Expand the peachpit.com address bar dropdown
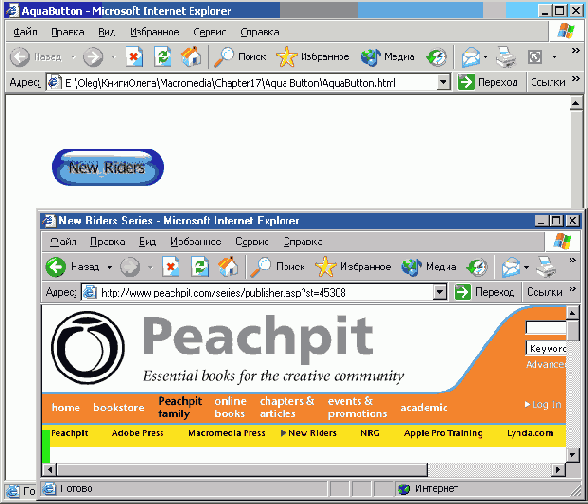Viewport: 588px width, 504px height. click(440, 291)
